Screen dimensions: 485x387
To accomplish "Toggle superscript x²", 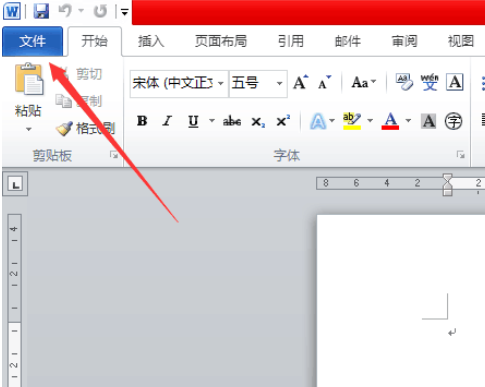I will pos(283,121).
